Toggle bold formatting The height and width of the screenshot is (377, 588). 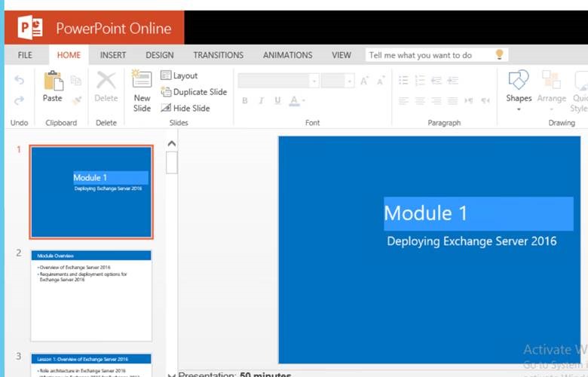245,100
